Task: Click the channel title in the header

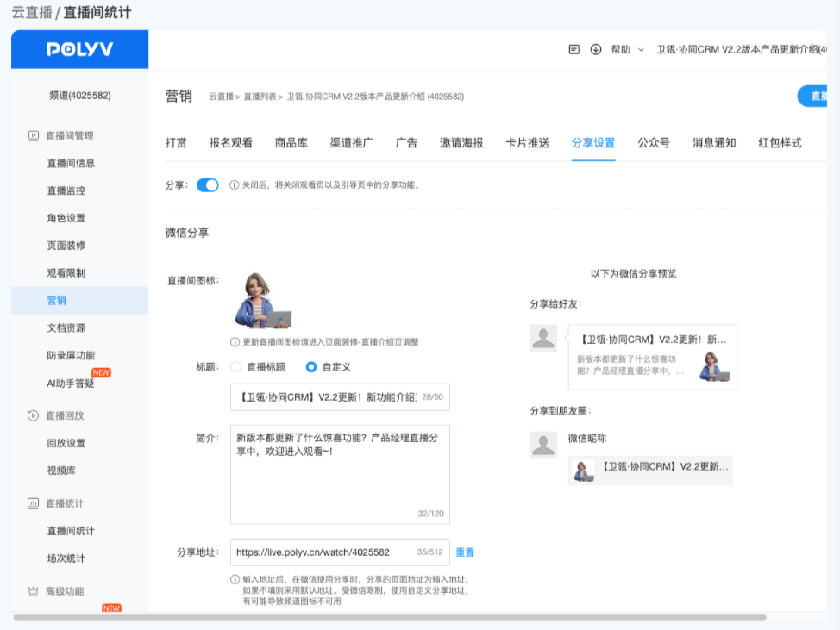Action: pyautogui.click(x=742, y=49)
